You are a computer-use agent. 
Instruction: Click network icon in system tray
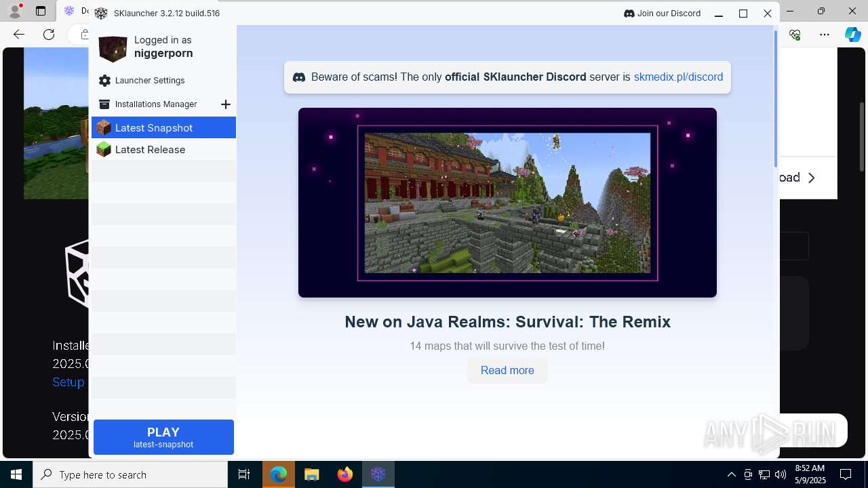pyautogui.click(x=764, y=475)
